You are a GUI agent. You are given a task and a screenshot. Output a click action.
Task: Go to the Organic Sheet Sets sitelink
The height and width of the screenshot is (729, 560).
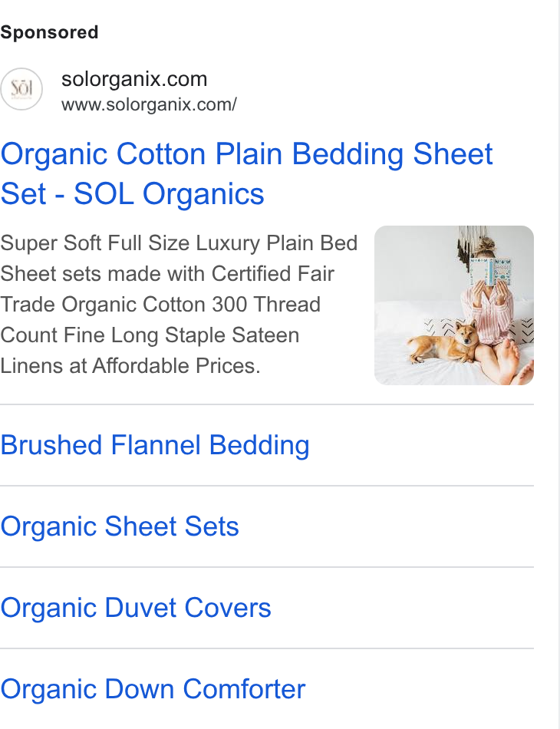click(120, 526)
